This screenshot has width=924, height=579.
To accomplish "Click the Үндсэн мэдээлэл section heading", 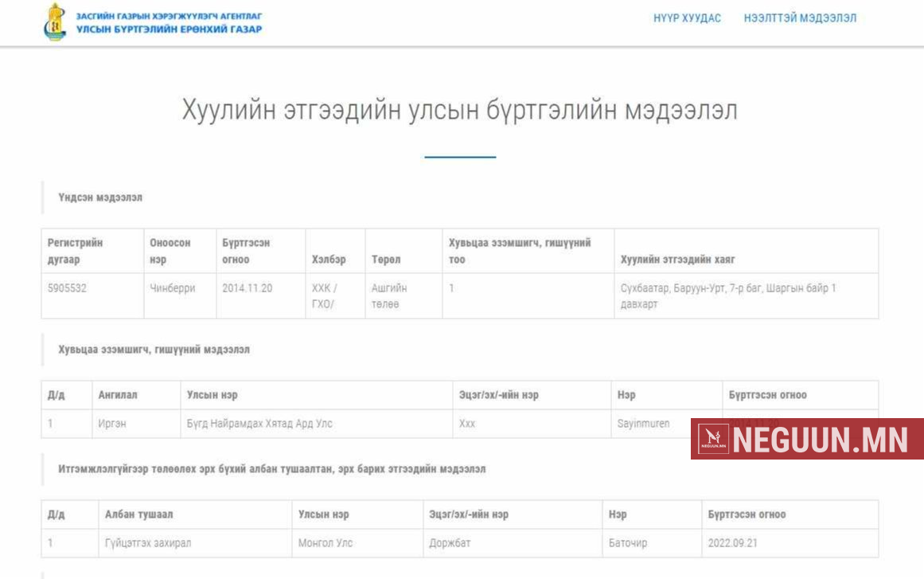I will (x=100, y=198).
